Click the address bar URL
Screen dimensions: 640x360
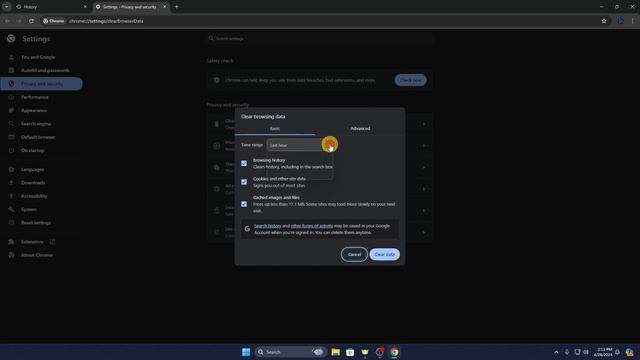coord(106,21)
